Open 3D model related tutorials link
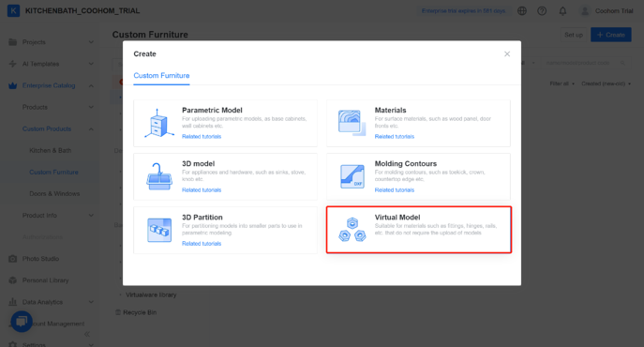644x347 pixels. point(202,190)
